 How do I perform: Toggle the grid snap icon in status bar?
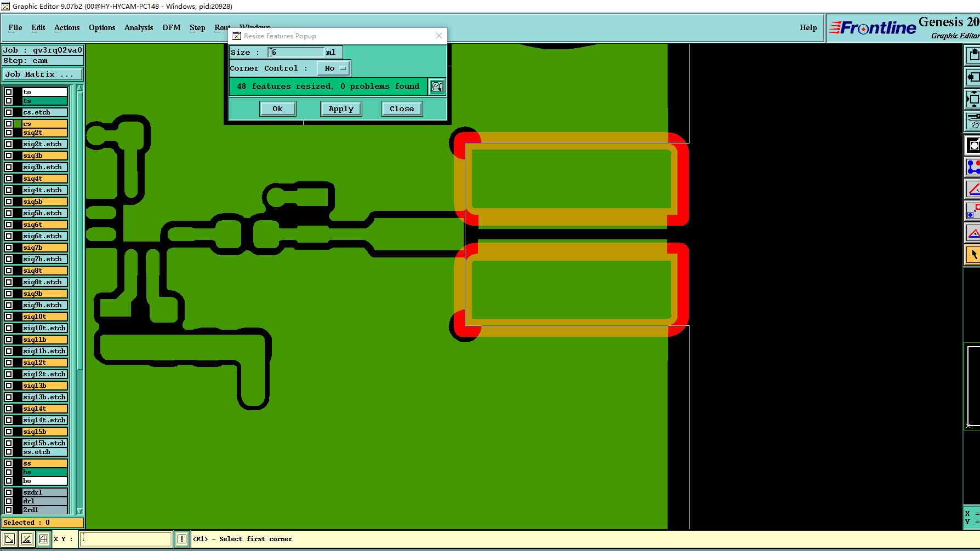[44, 539]
